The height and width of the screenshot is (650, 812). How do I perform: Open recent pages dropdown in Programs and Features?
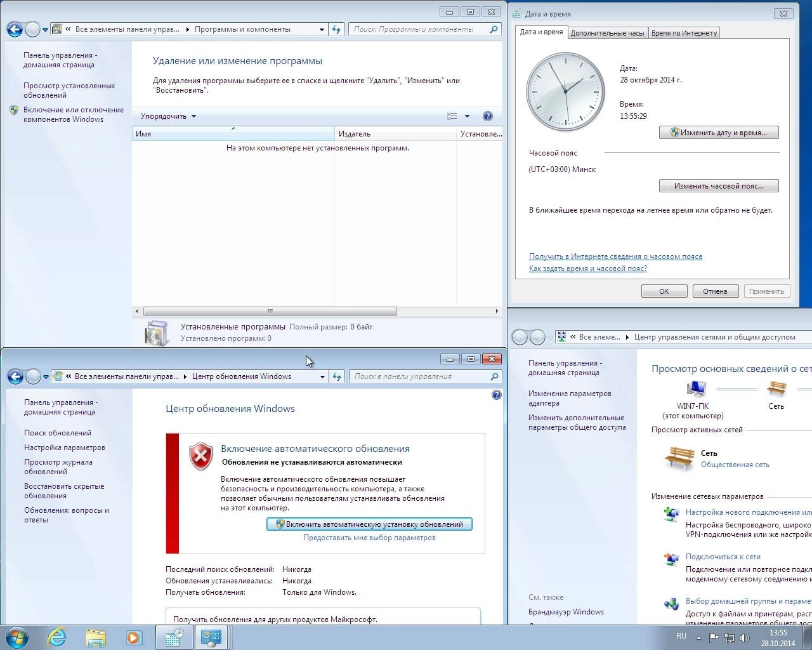pyautogui.click(x=45, y=30)
